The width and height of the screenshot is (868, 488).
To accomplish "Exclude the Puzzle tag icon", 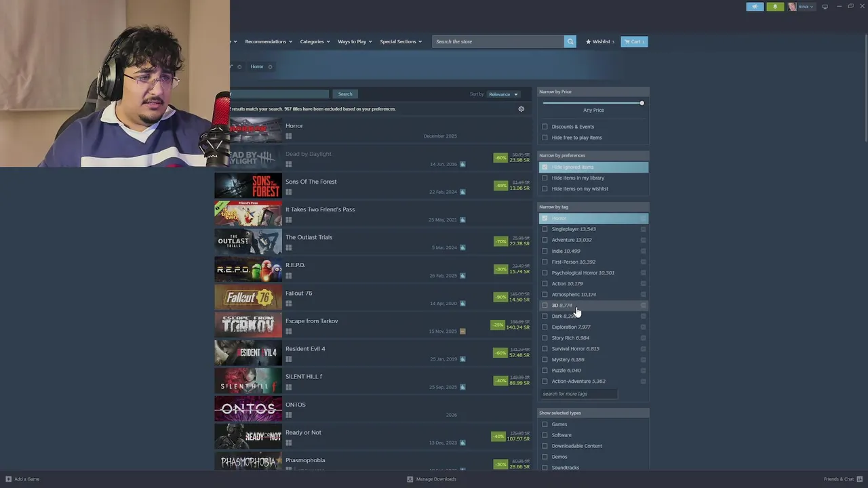I will pyautogui.click(x=643, y=370).
